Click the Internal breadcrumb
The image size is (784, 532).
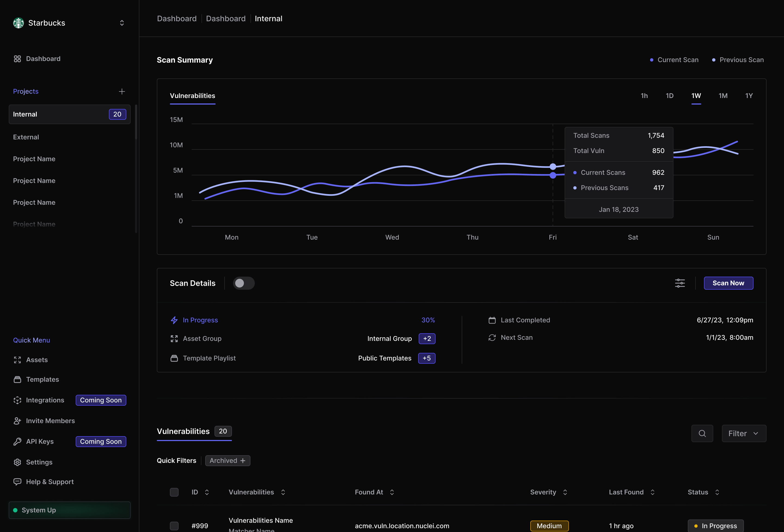click(x=268, y=19)
